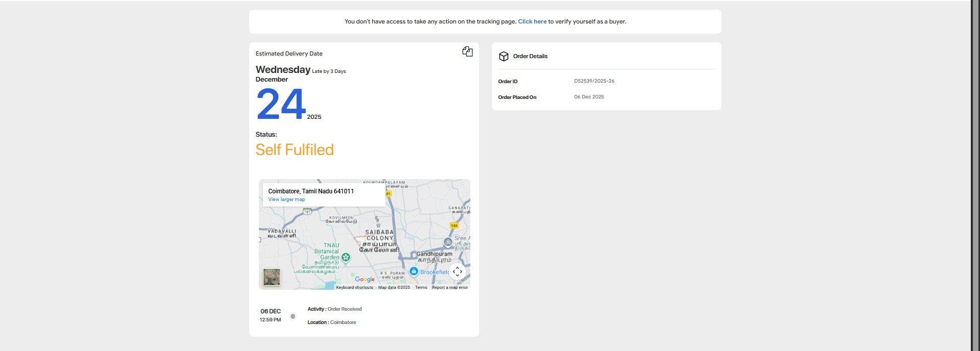The height and width of the screenshot is (351, 980).
Task: Click the Saibaba Colony label on map
Action: tap(379, 235)
